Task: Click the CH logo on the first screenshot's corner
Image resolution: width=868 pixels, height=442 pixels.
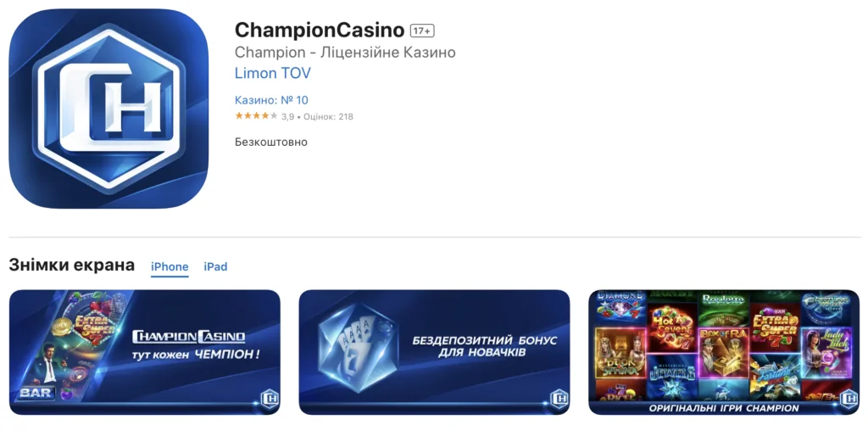Action: (269, 399)
